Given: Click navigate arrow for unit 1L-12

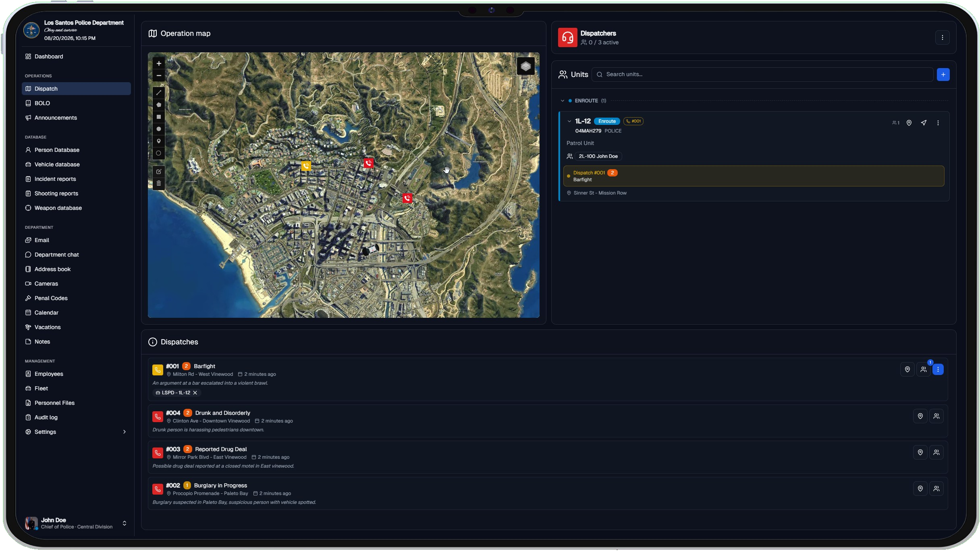Looking at the screenshot, I should pyautogui.click(x=924, y=123).
